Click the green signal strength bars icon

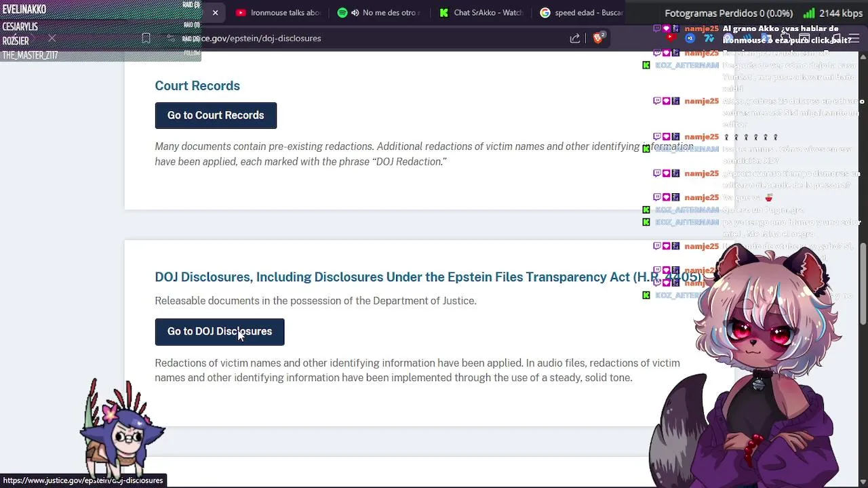point(808,13)
